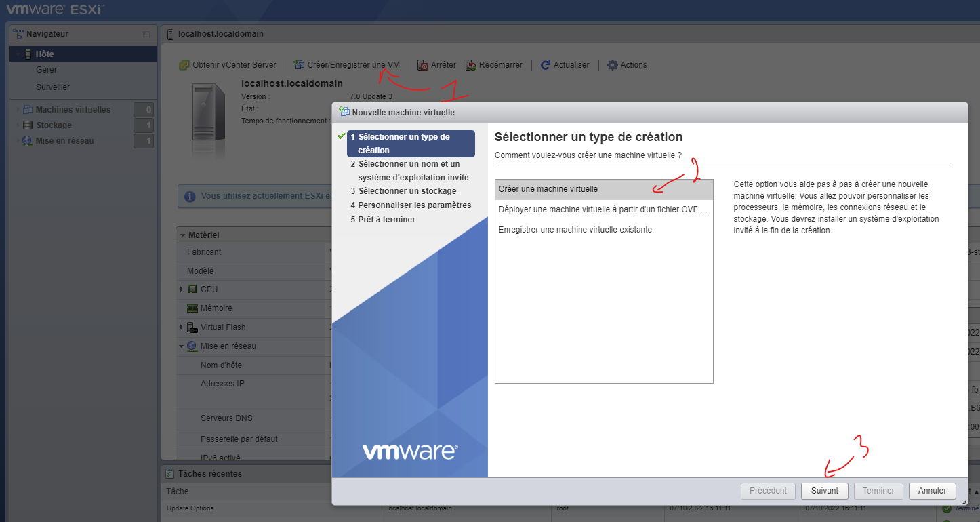Click the Modèle row label
Image resolution: width=980 pixels, height=522 pixels.
coord(201,271)
